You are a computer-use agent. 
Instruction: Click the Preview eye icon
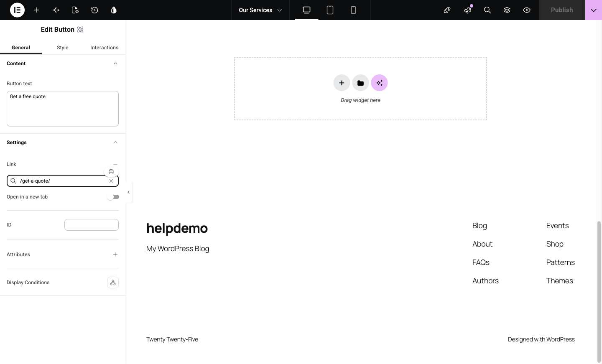[x=527, y=10]
